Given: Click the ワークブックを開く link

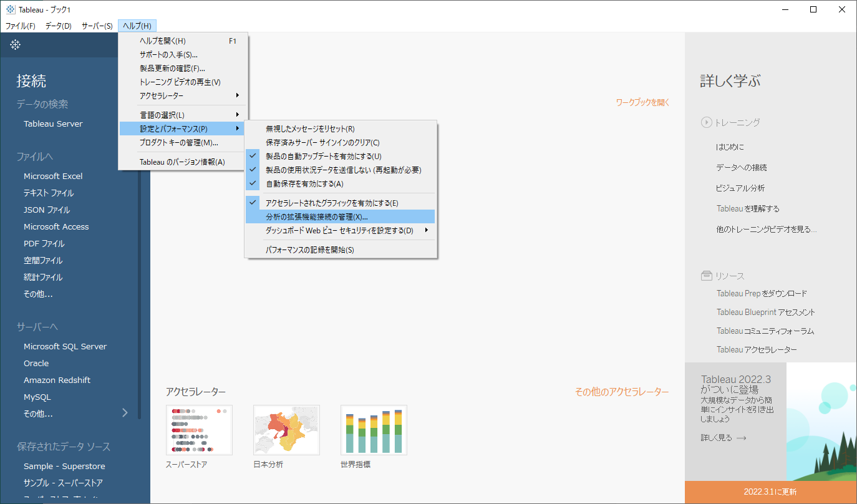Looking at the screenshot, I should [x=642, y=102].
